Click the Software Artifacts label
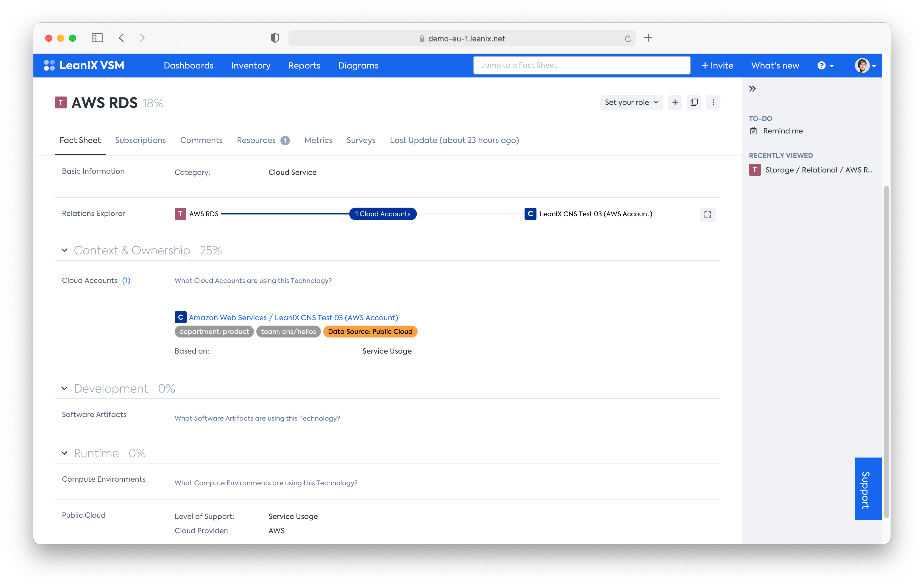This screenshot has width=924, height=588. tap(94, 414)
